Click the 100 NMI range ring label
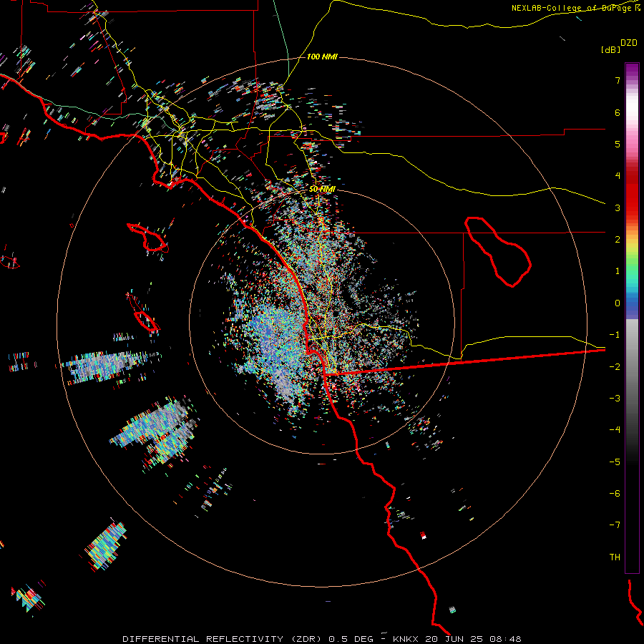The image size is (644, 644). point(322,57)
